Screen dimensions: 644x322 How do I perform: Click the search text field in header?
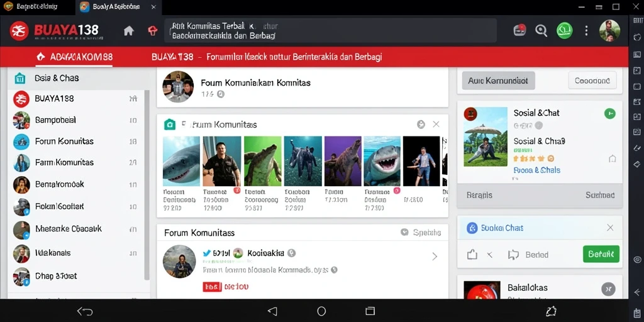click(x=331, y=31)
